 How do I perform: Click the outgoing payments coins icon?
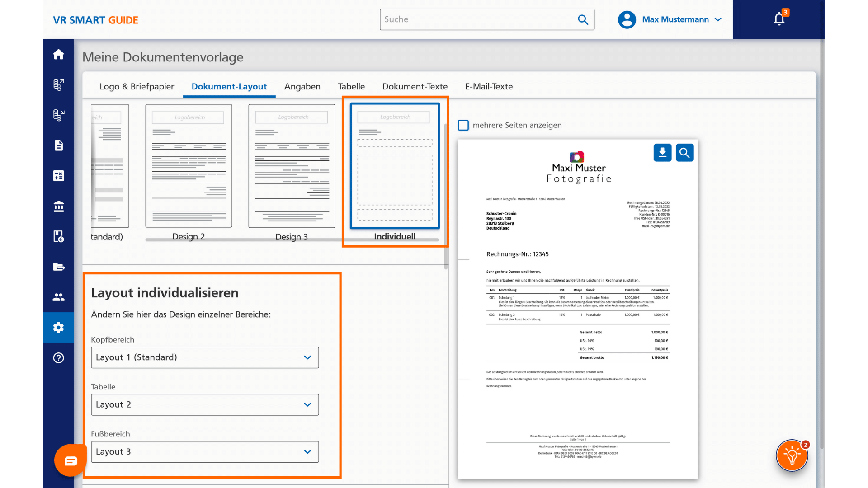(x=58, y=84)
